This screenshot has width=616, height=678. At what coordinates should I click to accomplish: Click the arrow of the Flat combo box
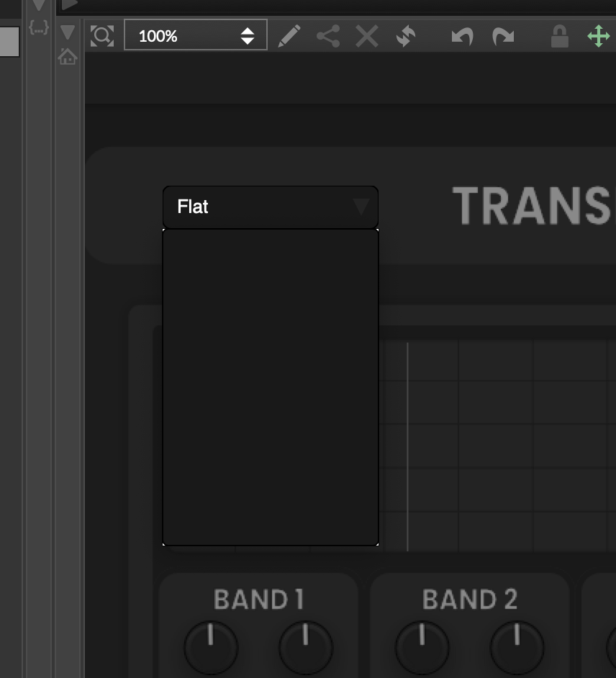361,207
